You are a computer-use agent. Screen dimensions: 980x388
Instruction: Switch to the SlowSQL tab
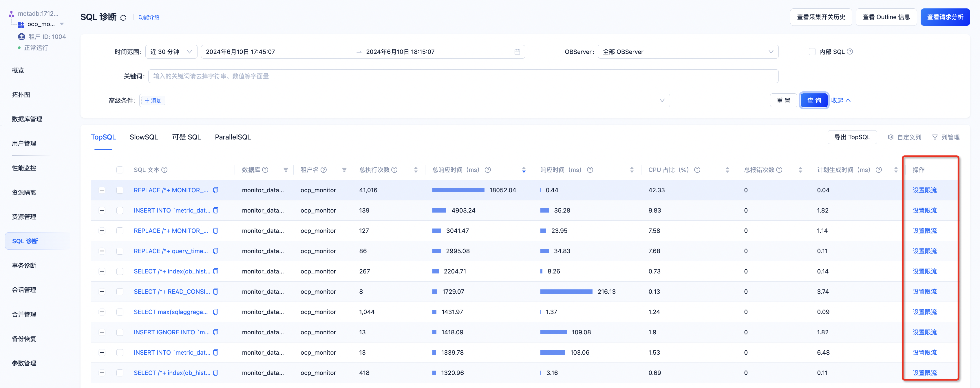point(143,137)
